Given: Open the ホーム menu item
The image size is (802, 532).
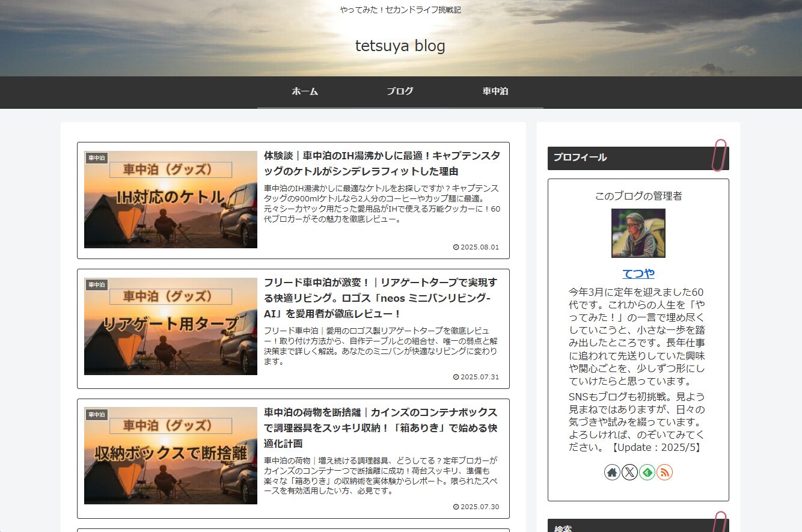Looking at the screenshot, I should pyautogui.click(x=305, y=91).
